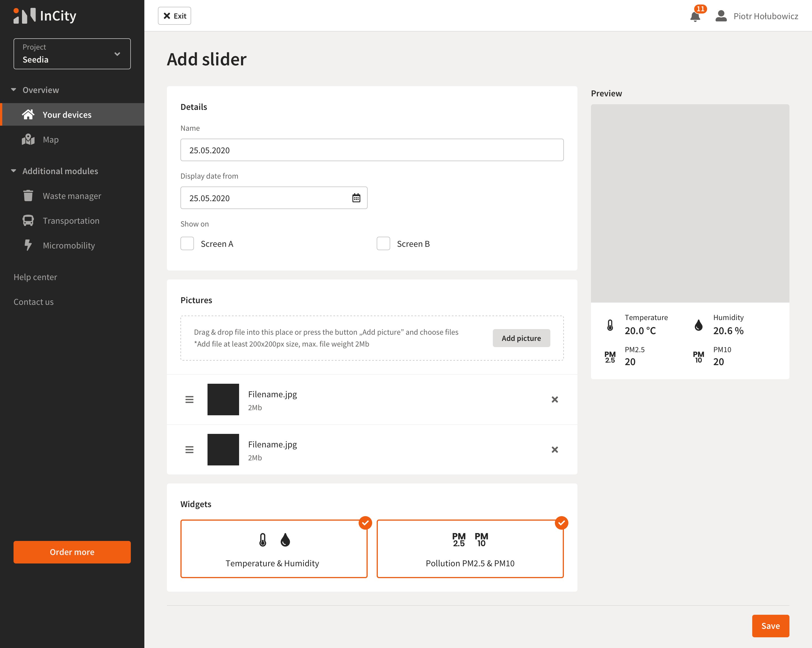Click PM 10 icon in Pollution widget

click(481, 540)
